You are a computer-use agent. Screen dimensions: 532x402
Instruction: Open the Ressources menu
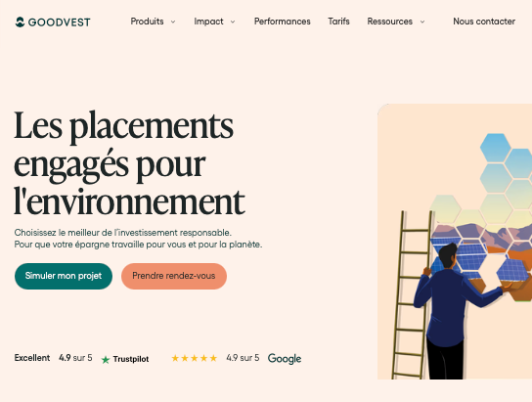tap(390, 22)
